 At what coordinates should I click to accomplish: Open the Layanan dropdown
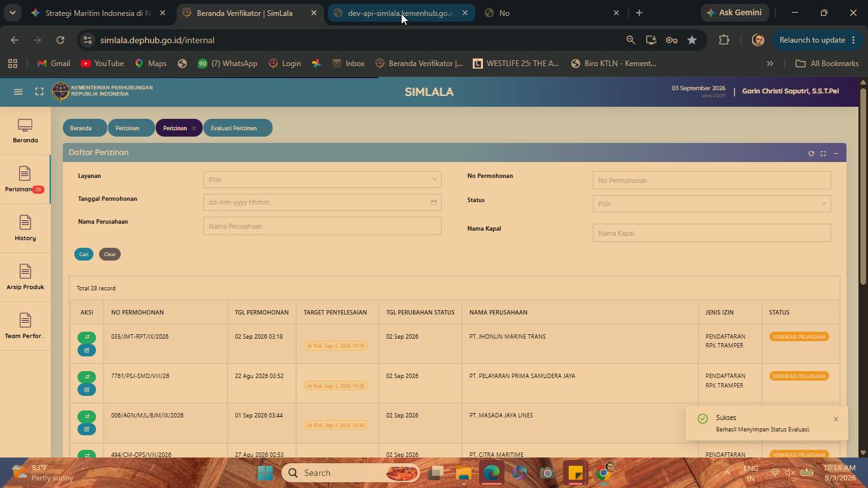(322, 179)
